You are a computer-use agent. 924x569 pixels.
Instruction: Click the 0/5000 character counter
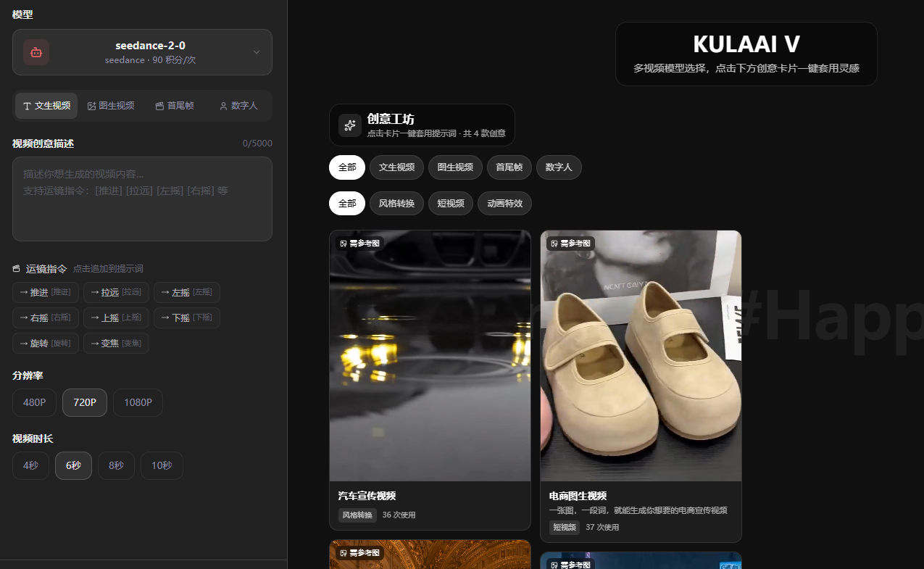point(257,144)
